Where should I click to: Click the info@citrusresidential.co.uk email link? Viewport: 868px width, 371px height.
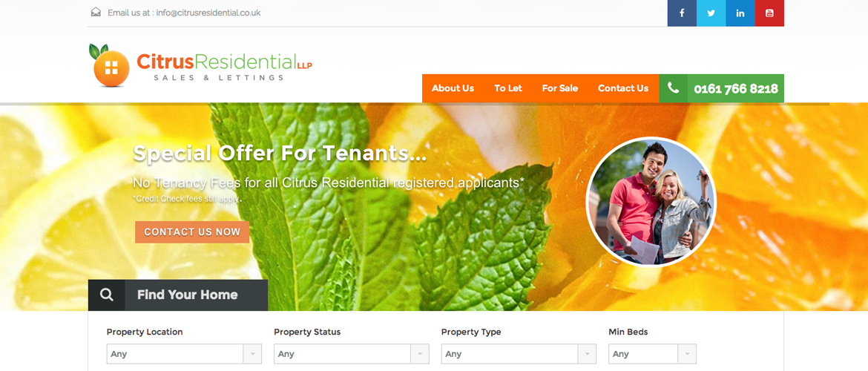[x=208, y=12]
